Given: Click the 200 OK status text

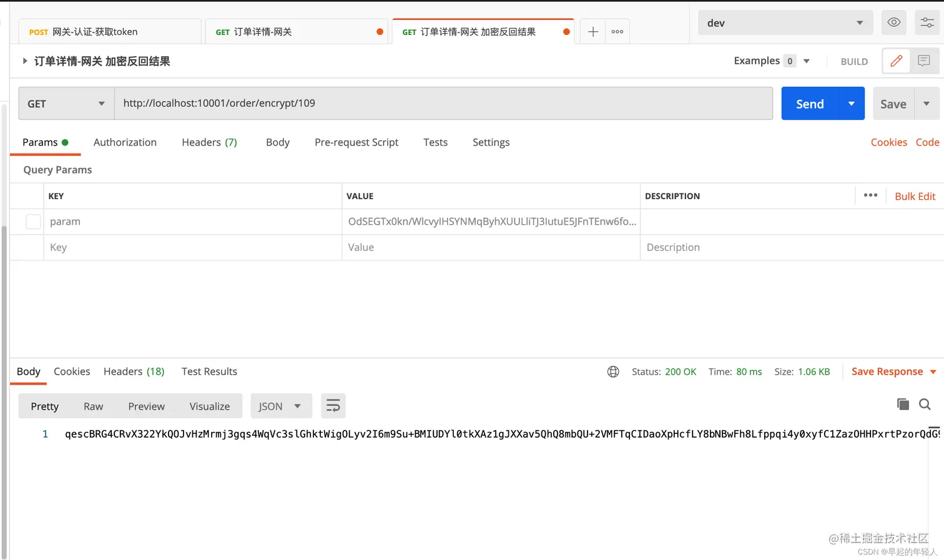Looking at the screenshot, I should click(x=680, y=371).
